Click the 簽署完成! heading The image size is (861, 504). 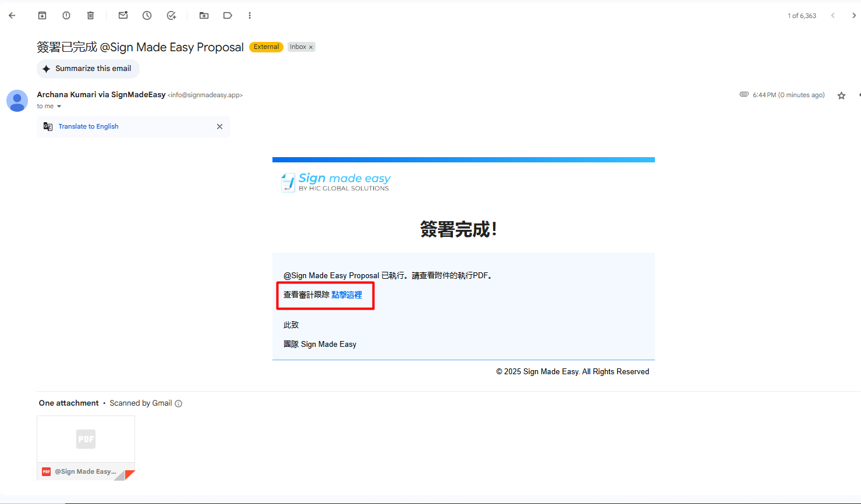pyautogui.click(x=459, y=229)
